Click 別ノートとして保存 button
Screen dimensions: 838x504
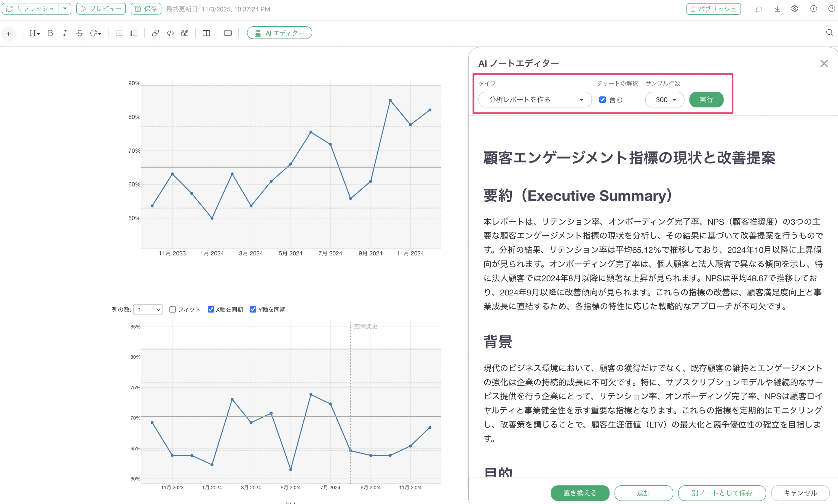coord(722,493)
